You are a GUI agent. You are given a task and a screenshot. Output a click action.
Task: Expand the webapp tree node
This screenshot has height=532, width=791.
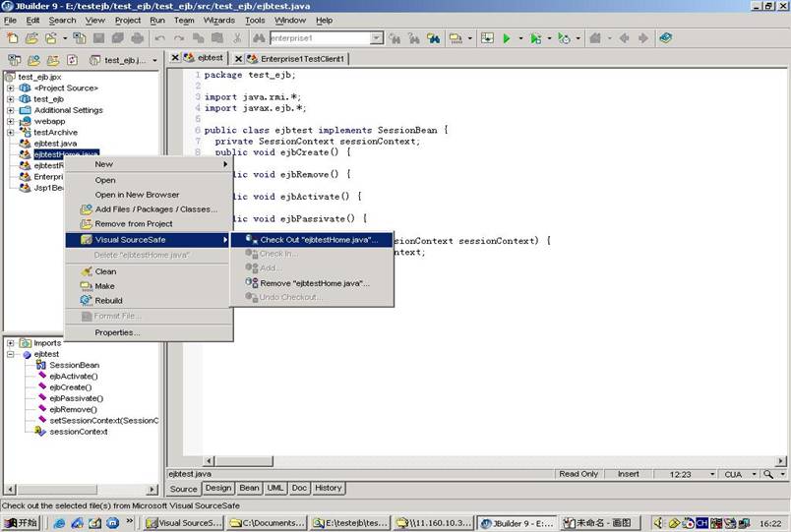10,121
